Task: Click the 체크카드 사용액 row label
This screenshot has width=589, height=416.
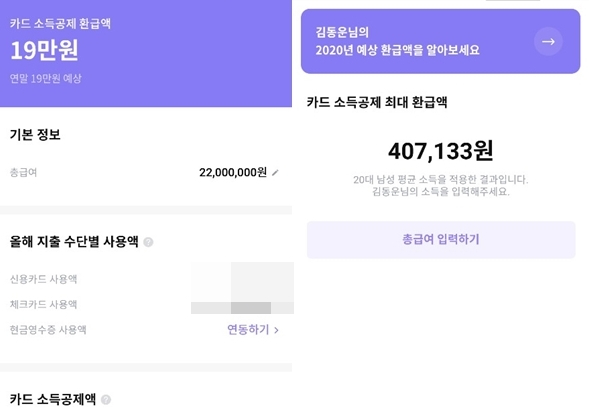Action: (x=44, y=304)
